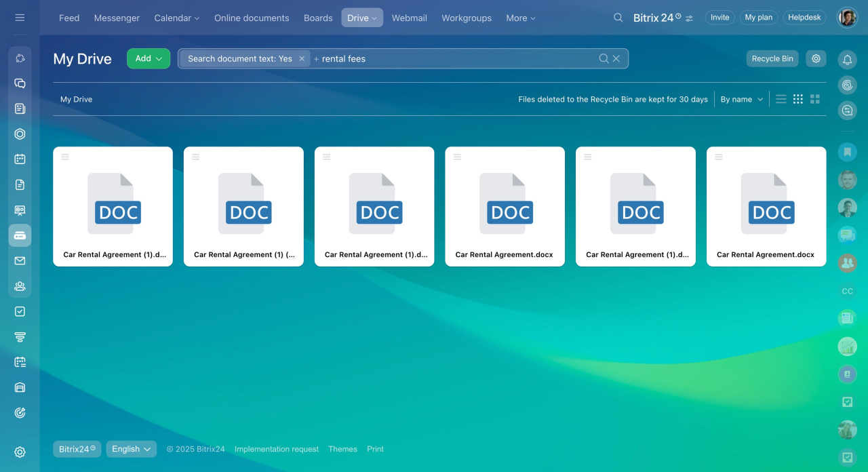This screenshot has height=472, width=868.
Task: Open the English language selector
Action: point(131,449)
